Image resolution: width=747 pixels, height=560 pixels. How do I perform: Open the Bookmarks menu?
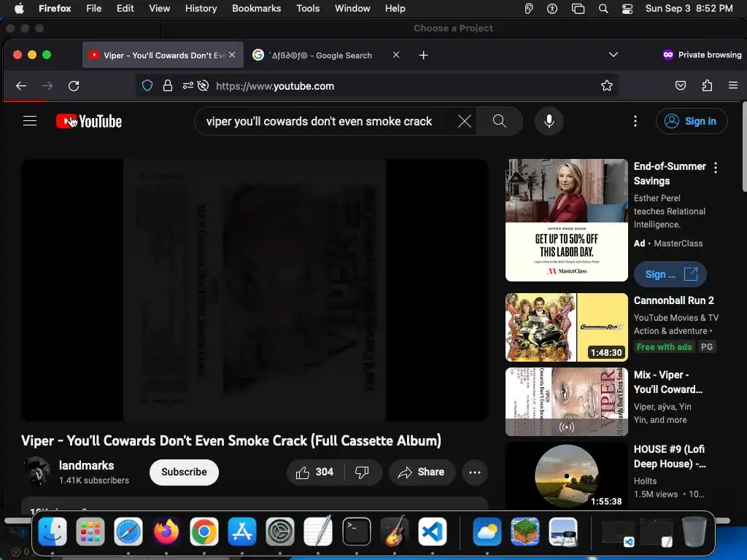pyautogui.click(x=256, y=9)
